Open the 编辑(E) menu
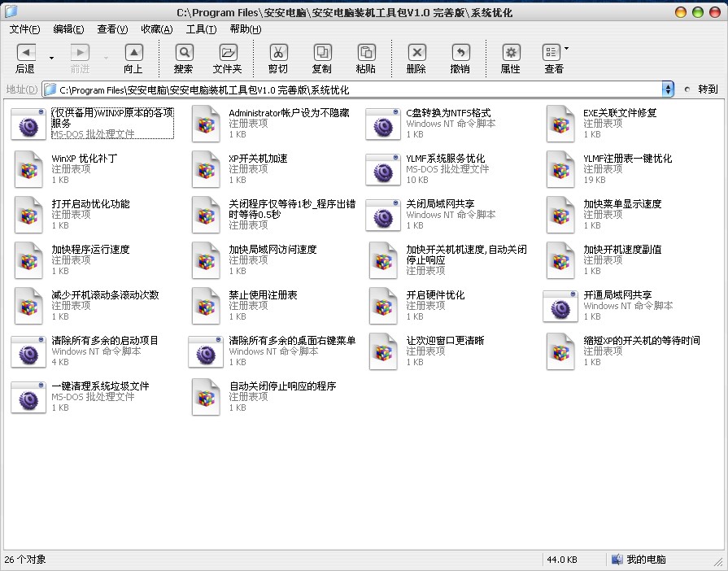 [x=68, y=29]
